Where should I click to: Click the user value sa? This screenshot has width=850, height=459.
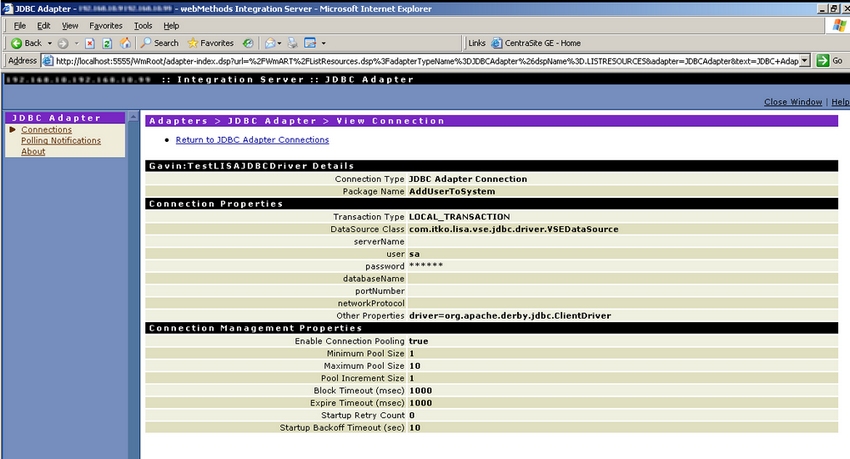pos(414,254)
